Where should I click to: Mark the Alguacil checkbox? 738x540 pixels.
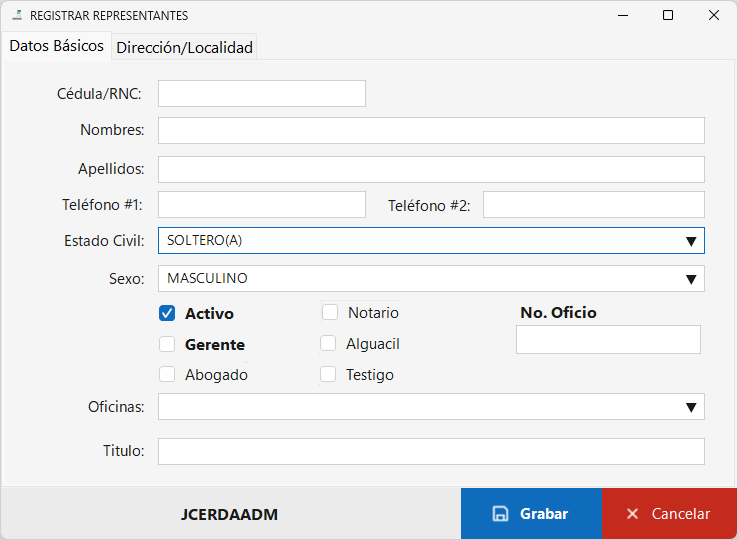click(x=328, y=344)
